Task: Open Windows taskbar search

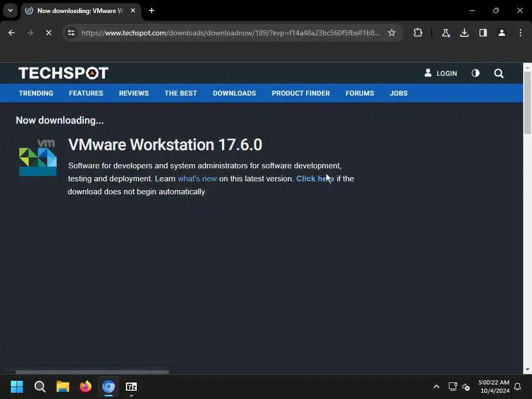Action: coord(39,387)
